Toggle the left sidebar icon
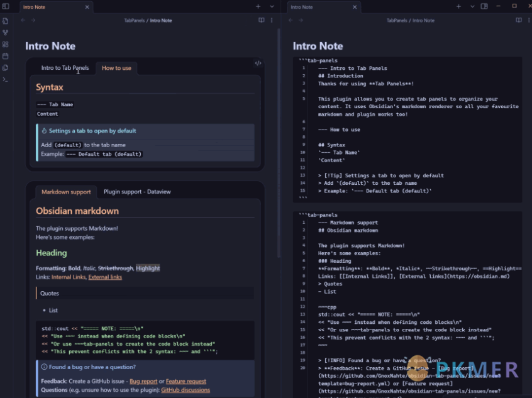The width and height of the screenshot is (532, 398). point(6,6)
